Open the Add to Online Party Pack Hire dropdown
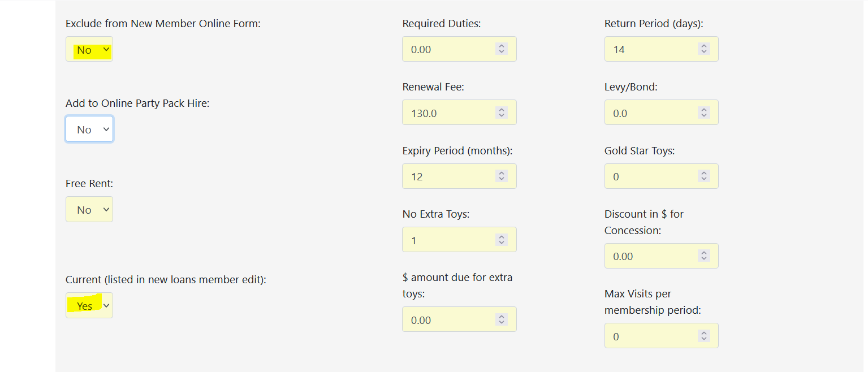 click(x=89, y=129)
